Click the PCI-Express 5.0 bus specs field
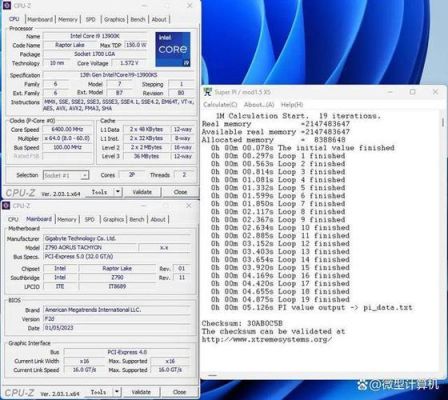Image resolution: width=448 pixels, height=400 pixels. point(118,257)
